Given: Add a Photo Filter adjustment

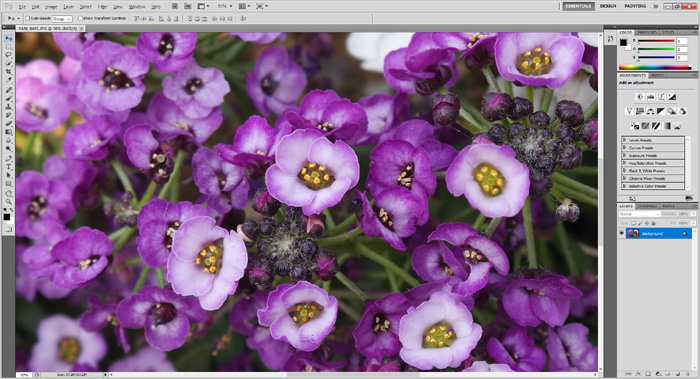Looking at the screenshot, I should (671, 111).
